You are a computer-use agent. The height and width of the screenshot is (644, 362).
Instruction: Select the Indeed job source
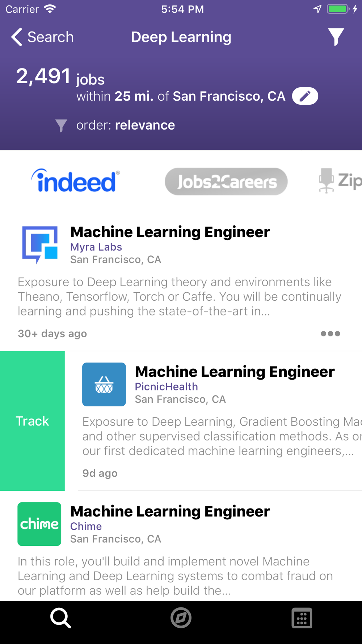pos(75,181)
